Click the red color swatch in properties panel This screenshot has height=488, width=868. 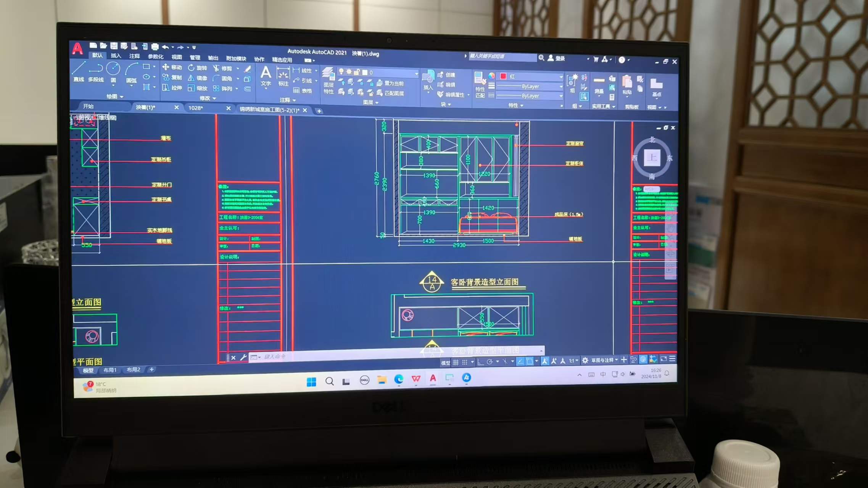(503, 76)
